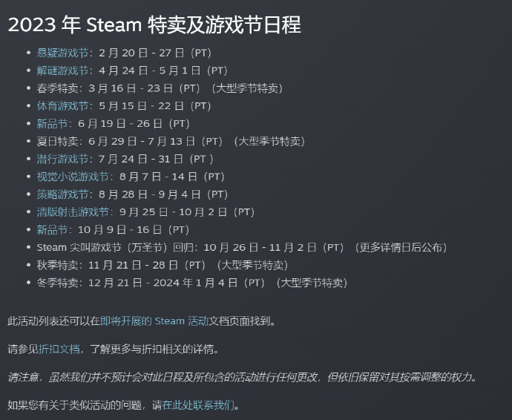Click the 2023 年 Steam 特卖及游戏节日程 heading
The height and width of the screenshot is (420, 512).
coord(154,24)
